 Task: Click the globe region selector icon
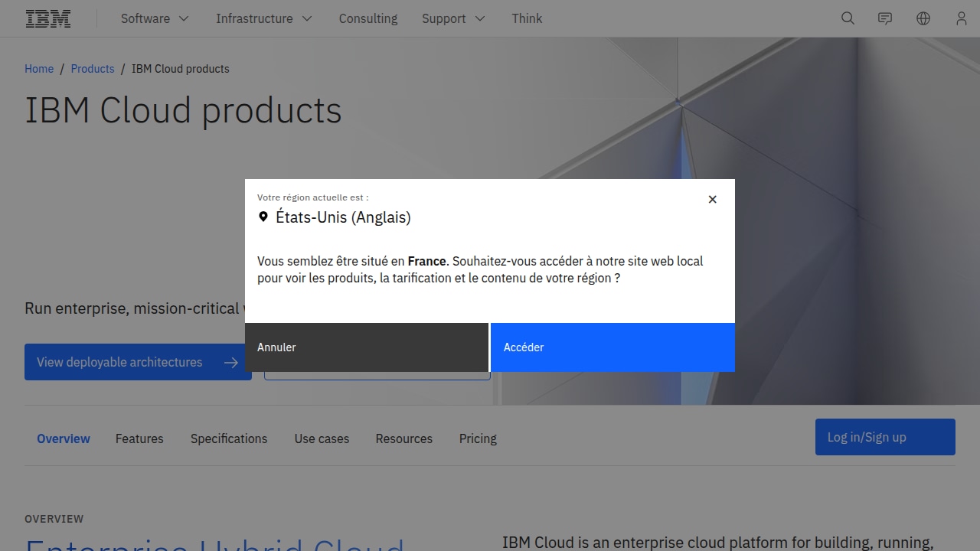(x=923, y=18)
